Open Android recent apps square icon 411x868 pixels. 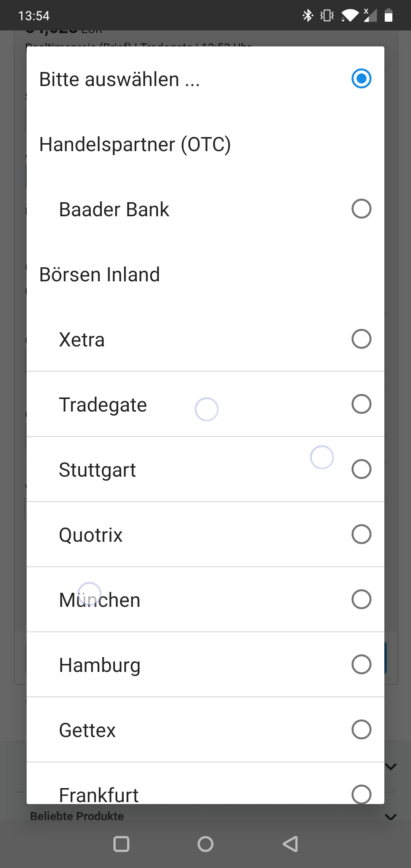coord(121,844)
